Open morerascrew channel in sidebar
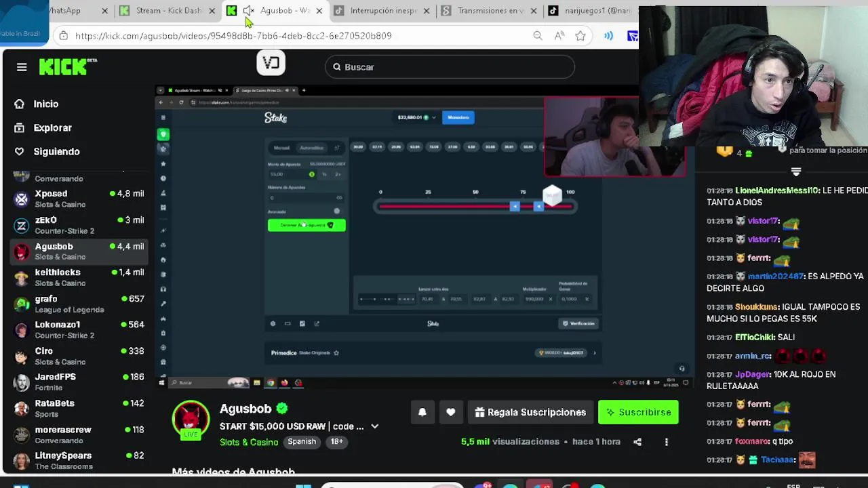868x488 pixels. pyautogui.click(x=79, y=434)
